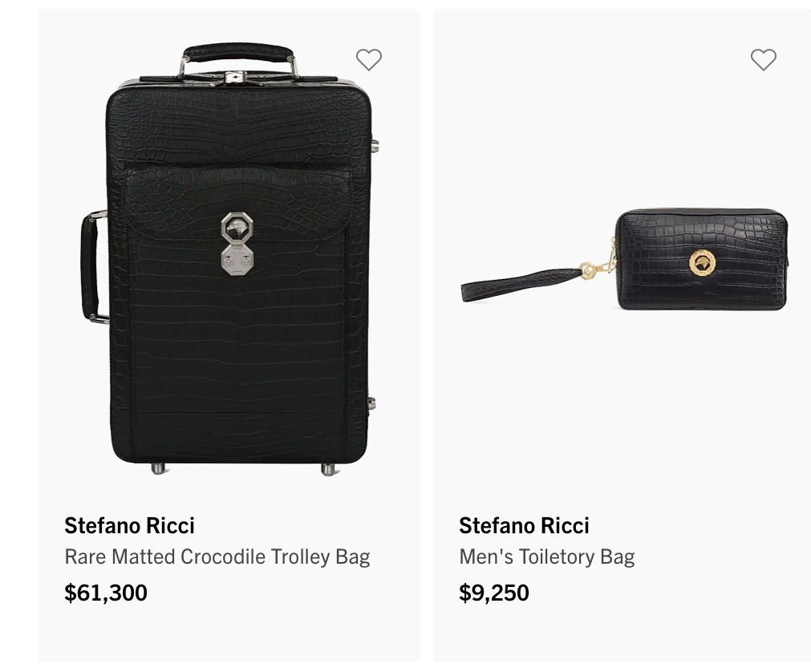Open the Rare Matted Crocodile Trolley Bag title
Viewport: 811px width, 672px height.
point(217,557)
